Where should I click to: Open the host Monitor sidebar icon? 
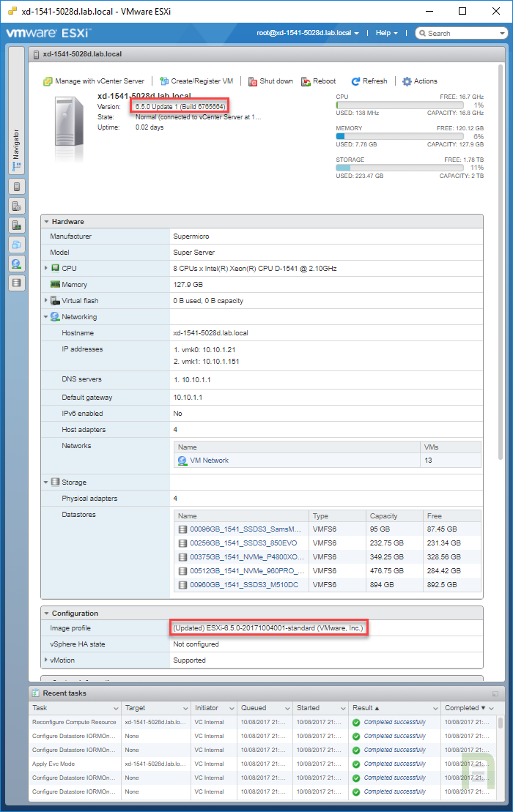[17, 225]
